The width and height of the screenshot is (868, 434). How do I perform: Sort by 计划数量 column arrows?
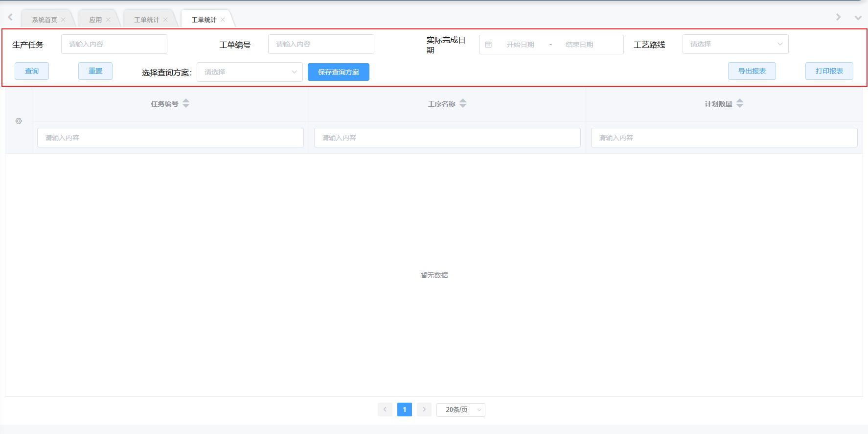[x=740, y=103]
